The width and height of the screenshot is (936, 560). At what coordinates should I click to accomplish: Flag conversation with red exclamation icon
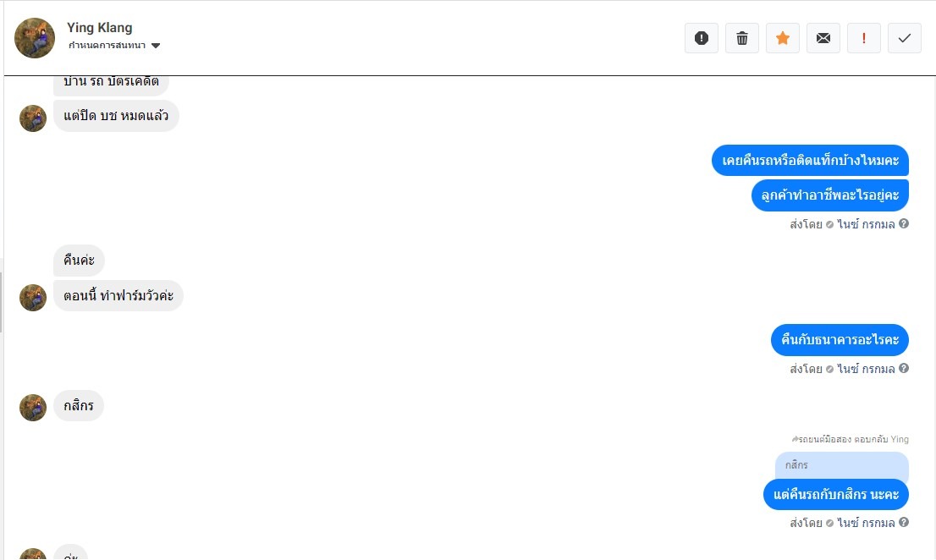[864, 38]
